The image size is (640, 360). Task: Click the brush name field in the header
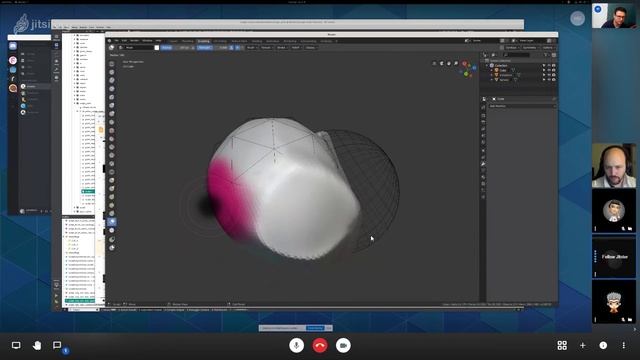coord(138,48)
